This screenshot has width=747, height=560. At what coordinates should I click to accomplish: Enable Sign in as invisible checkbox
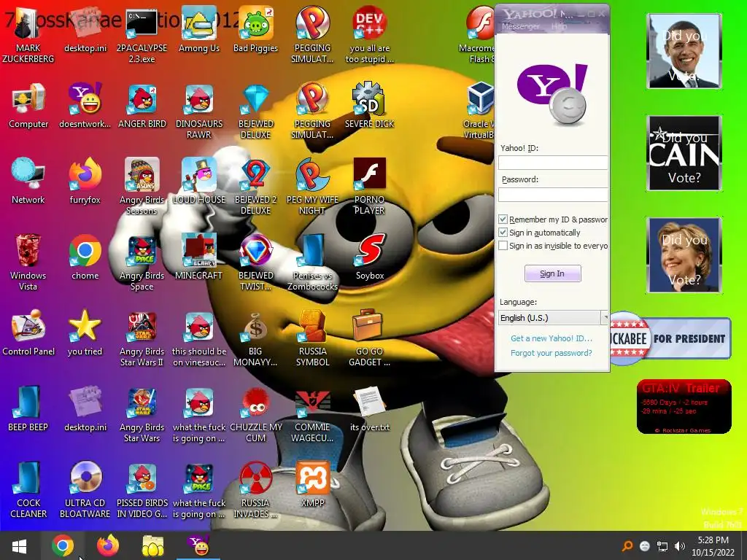503,246
